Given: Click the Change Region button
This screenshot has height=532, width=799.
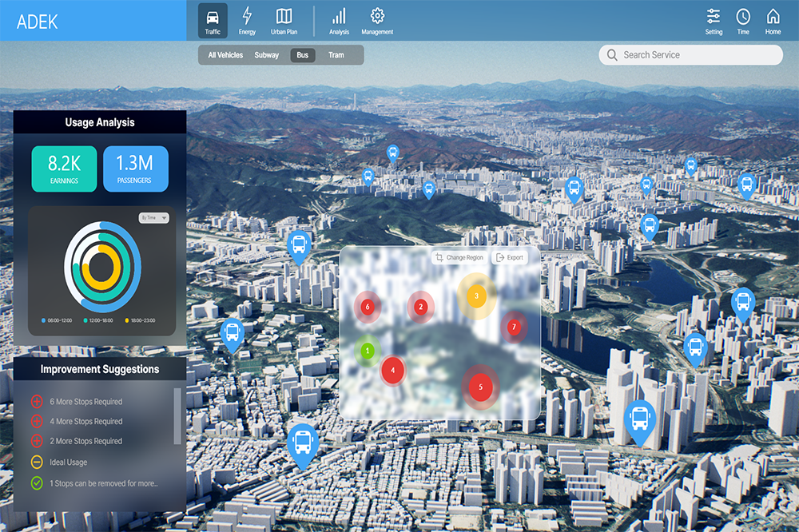Looking at the screenshot, I should [459, 257].
